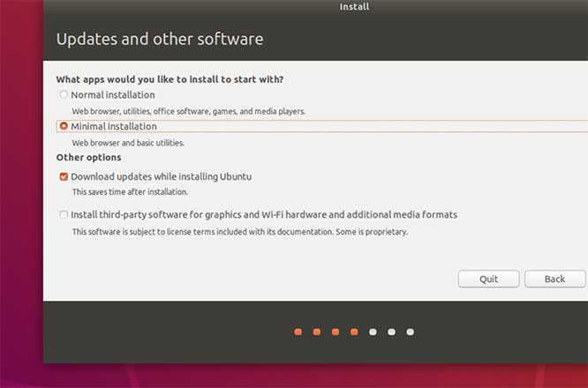
Task: Click the middle white progress dot
Action: 391,332
